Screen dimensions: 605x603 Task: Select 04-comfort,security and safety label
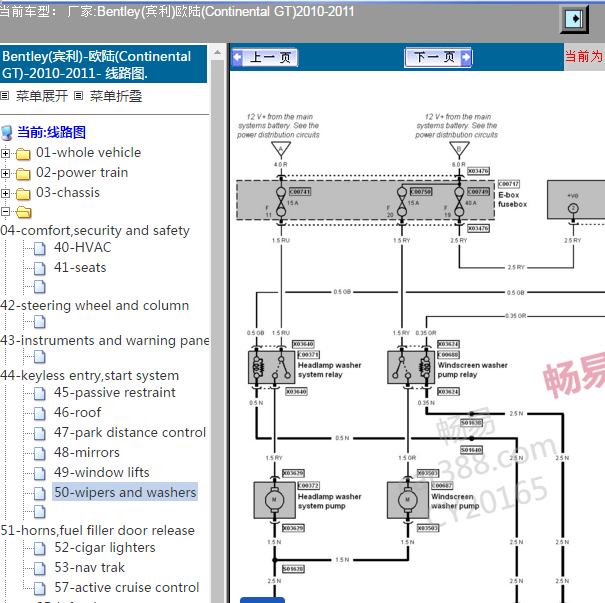pyautogui.click(x=95, y=230)
